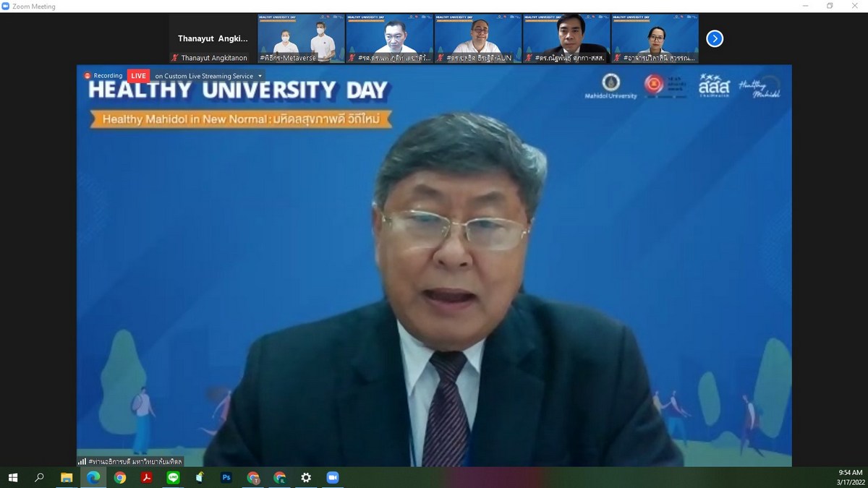Launch Microsoft Edge from the taskbar
This screenshot has height=488, width=868.
tap(93, 477)
